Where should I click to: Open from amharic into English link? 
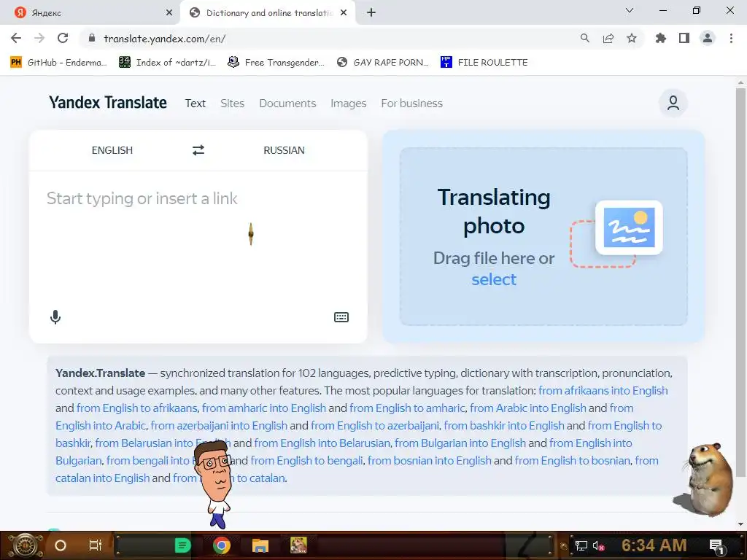264,408
